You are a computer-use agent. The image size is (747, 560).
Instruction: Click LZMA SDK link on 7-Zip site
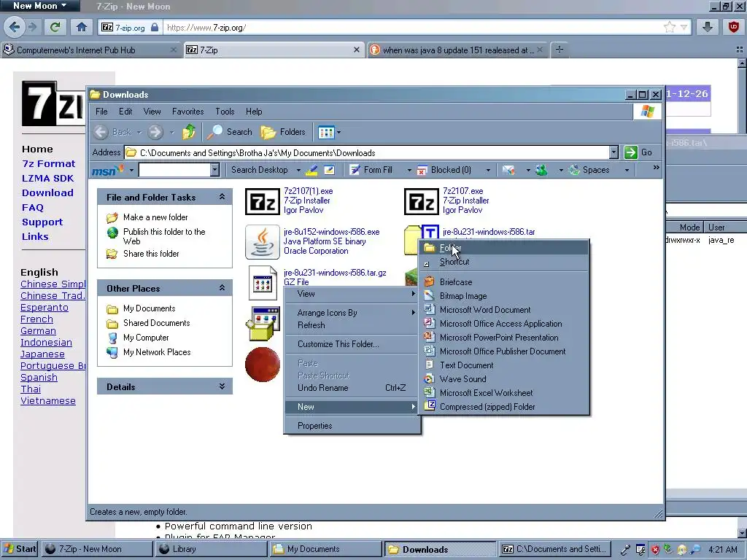point(47,178)
